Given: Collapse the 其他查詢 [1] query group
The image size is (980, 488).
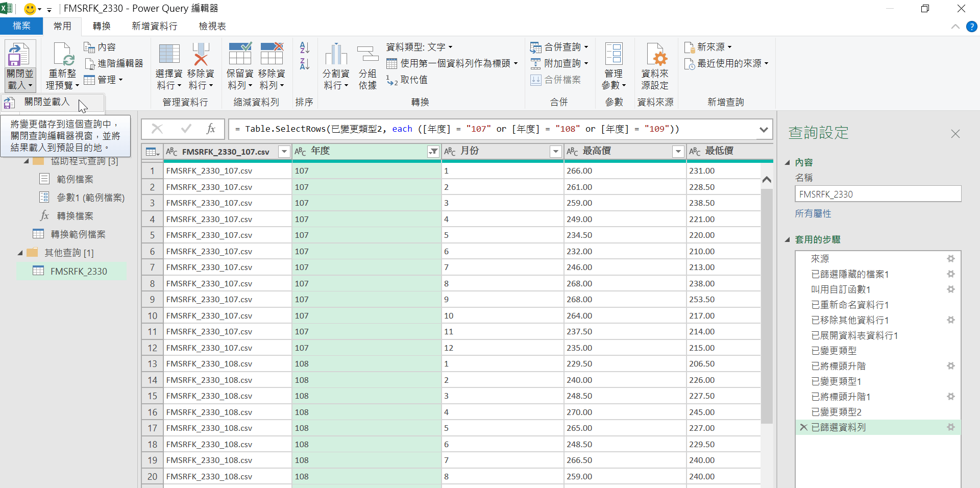Looking at the screenshot, I should [x=20, y=253].
